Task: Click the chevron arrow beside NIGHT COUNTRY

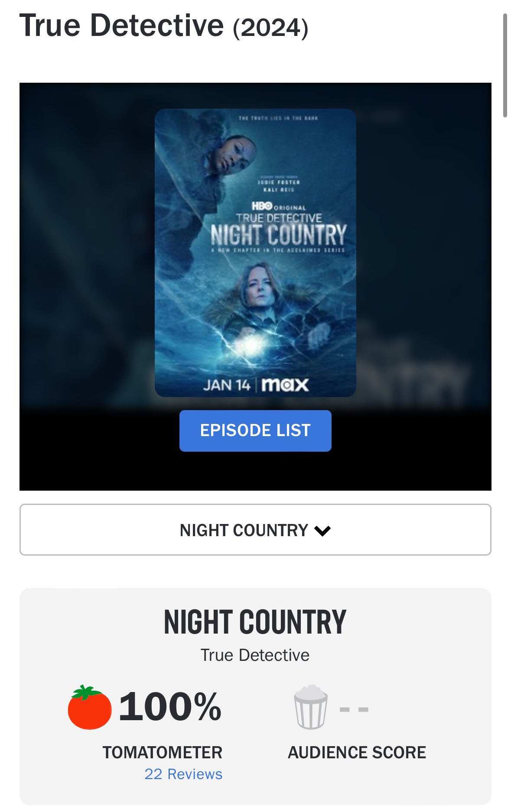Action: (x=322, y=531)
